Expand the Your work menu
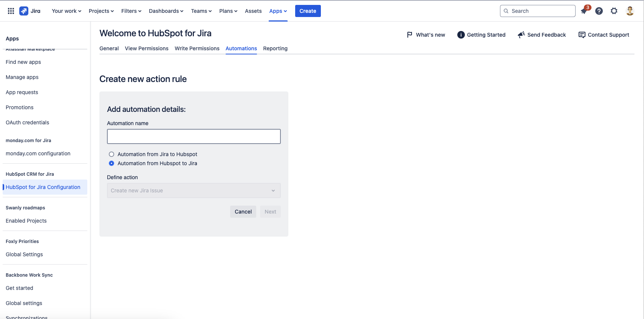This screenshot has height=319, width=644. pyautogui.click(x=67, y=11)
